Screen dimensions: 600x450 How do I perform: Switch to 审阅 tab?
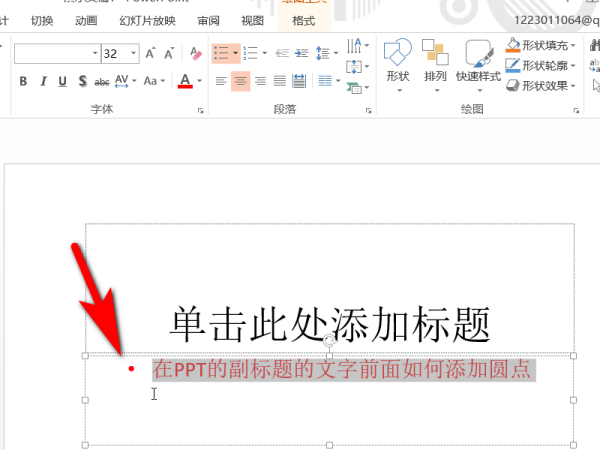tap(209, 21)
